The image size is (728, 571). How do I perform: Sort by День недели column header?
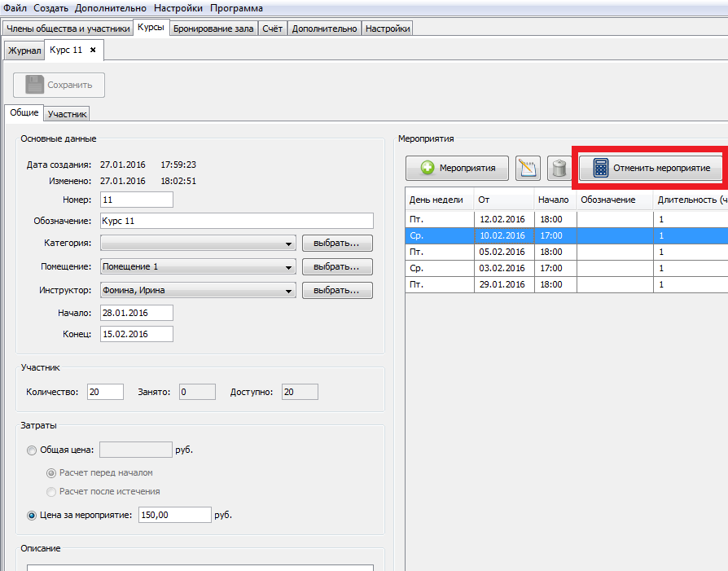coord(440,200)
